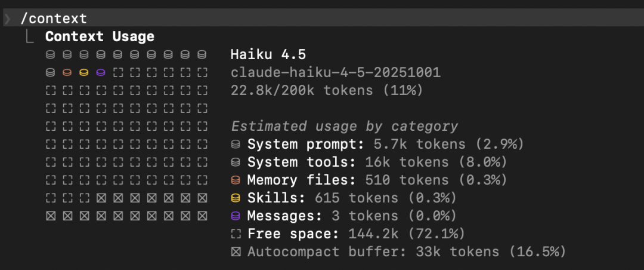Image resolution: width=644 pixels, height=270 pixels.
Task: Click the Free space legend icon
Action: tap(236, 234)
